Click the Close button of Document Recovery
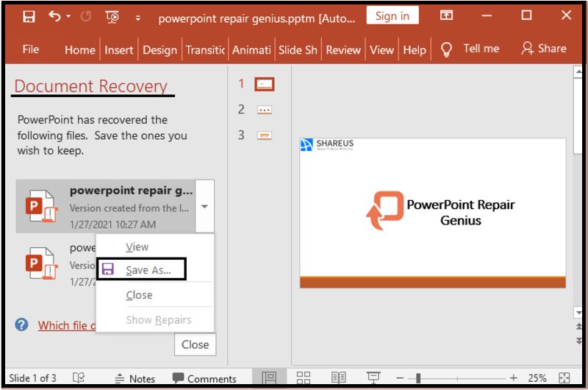 195,344
